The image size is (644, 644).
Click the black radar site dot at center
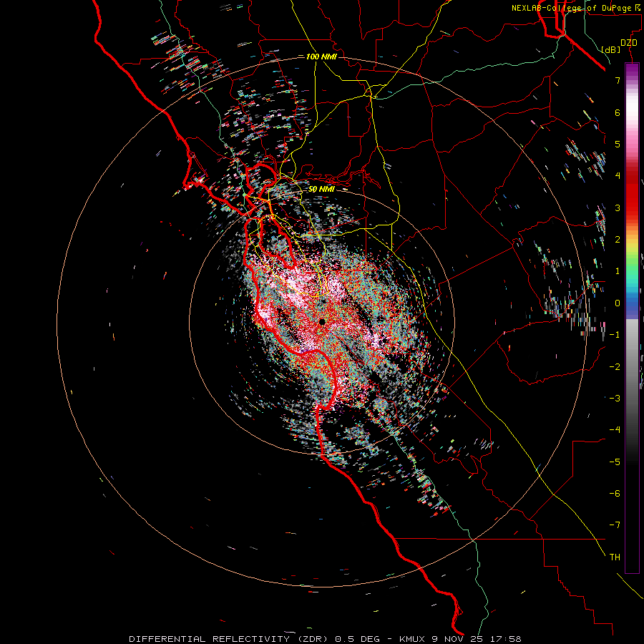tap(322, 321)
